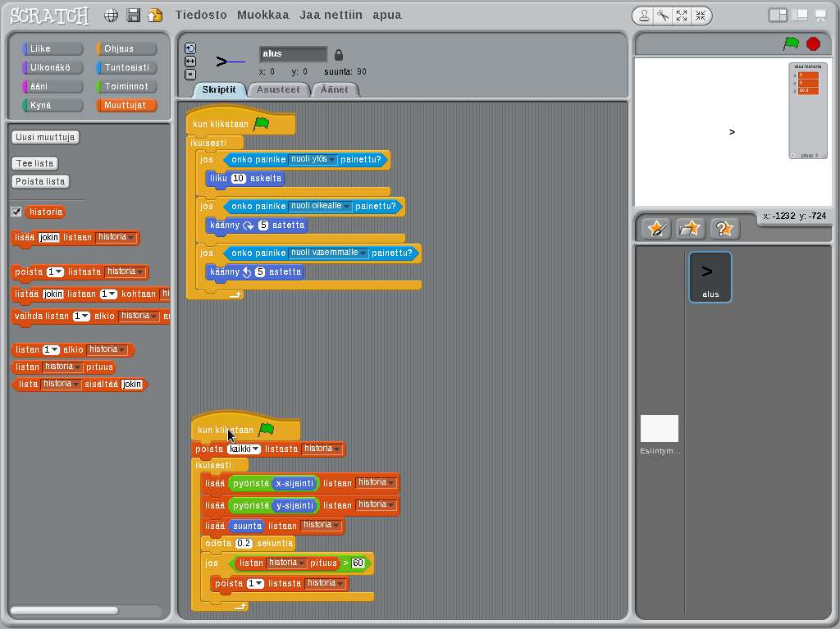Stop all scripts with the red stop button
The width and height of the screenshot is (840, 629).
pos(813,43)
